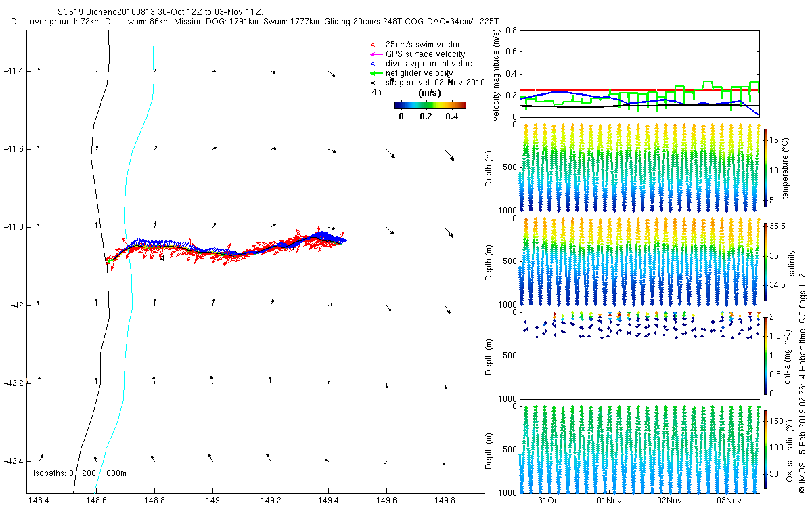Click the '-42' latitude tick label
Viewport: 812px width, 508px height.
point(16,305)
